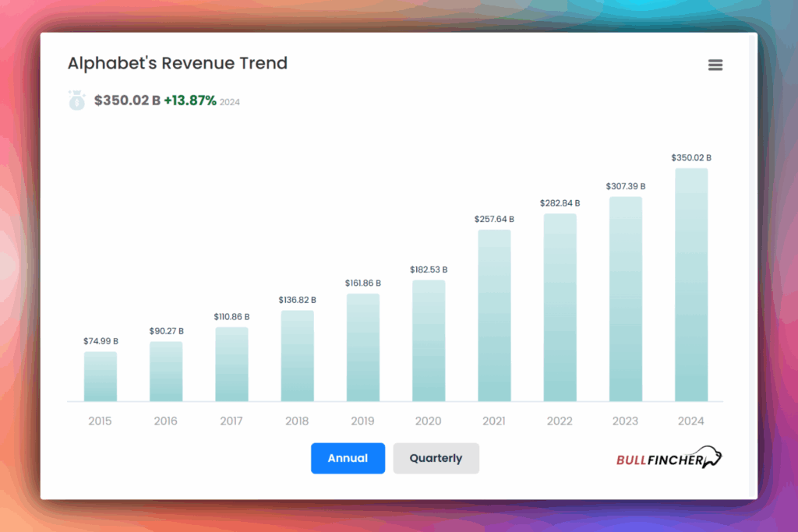798x532 pixels.
Task: Click the 2019 axis label
Action: coord(362,421)
